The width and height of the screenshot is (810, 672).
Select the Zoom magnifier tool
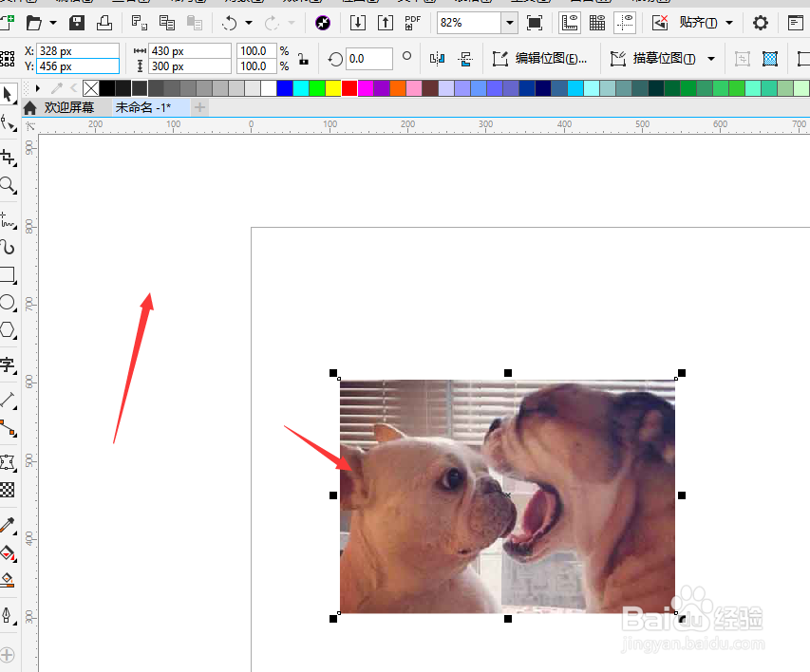tap(8, 185)
